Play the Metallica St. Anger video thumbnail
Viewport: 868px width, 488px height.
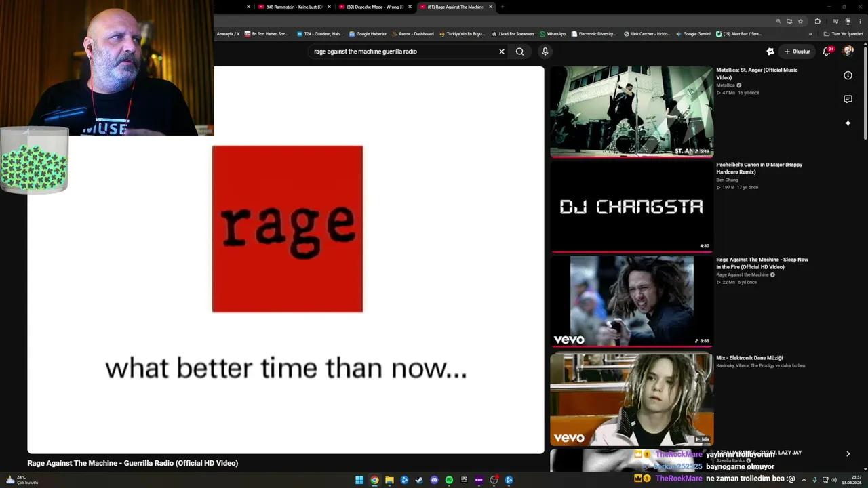tap(631, 112)
